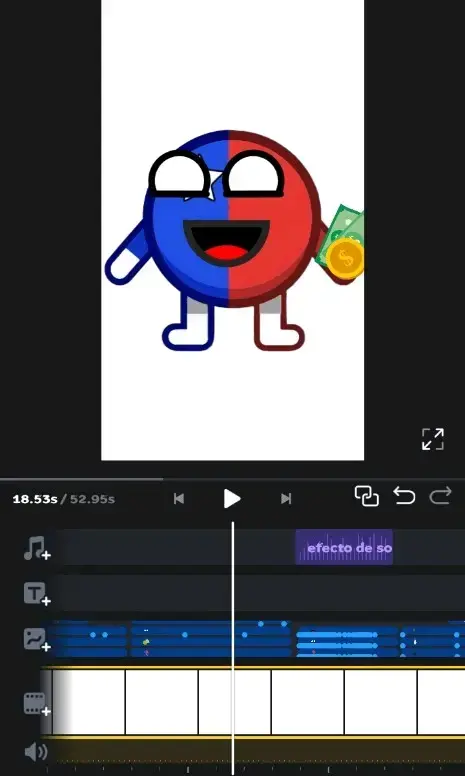Tap the top playback progress bar

tap(232, 479)
